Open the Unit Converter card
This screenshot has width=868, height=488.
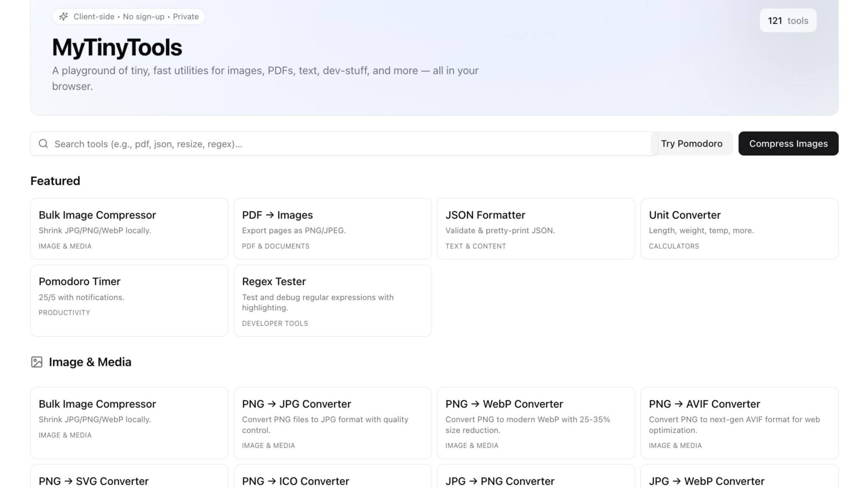click(739, 229)
